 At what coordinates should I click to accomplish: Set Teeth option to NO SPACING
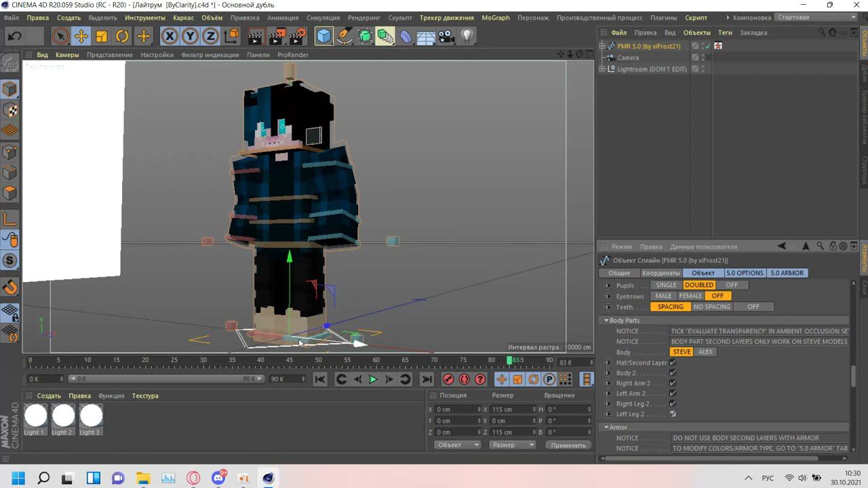click(711, 306)
